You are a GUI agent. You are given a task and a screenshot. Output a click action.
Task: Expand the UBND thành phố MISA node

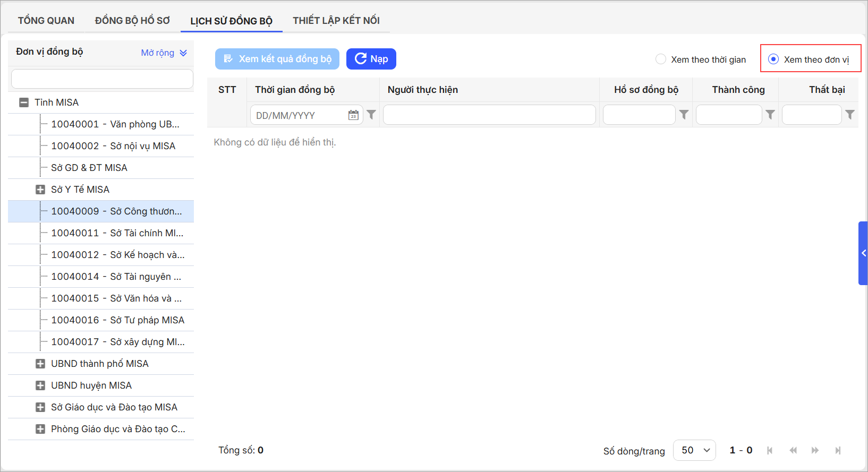(40, 364)
